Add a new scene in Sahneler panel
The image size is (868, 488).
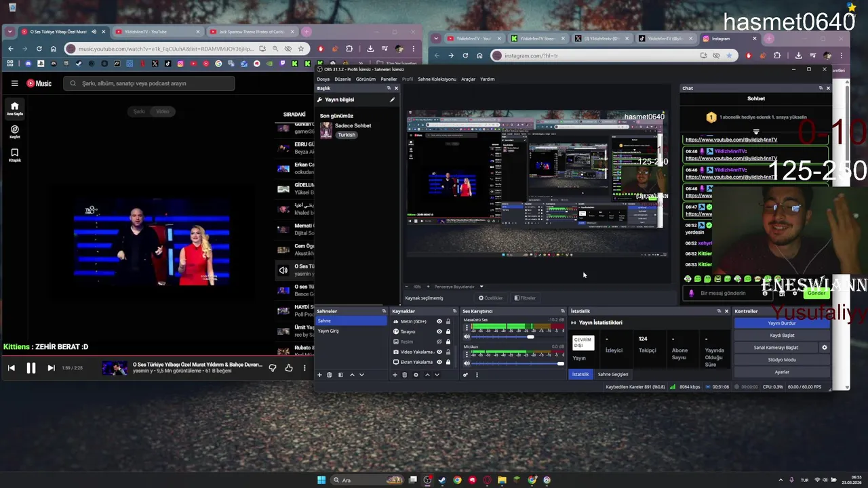click(319, 375)
